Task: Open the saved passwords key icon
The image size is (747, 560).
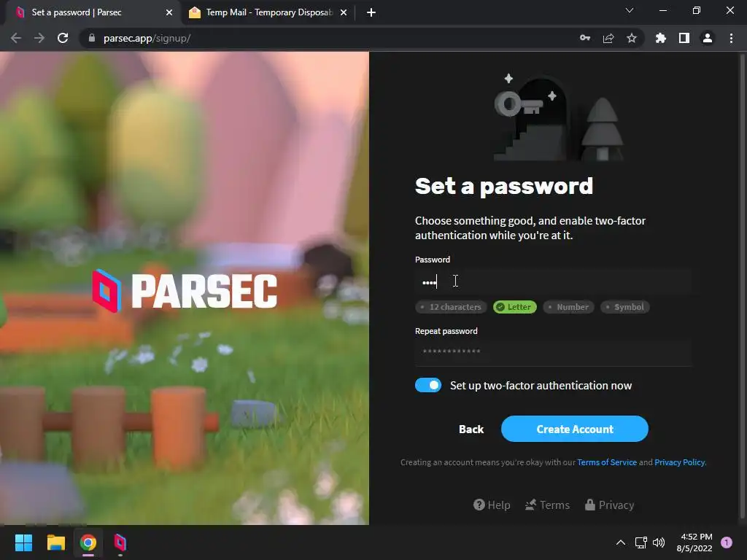Action: [585, 38]
